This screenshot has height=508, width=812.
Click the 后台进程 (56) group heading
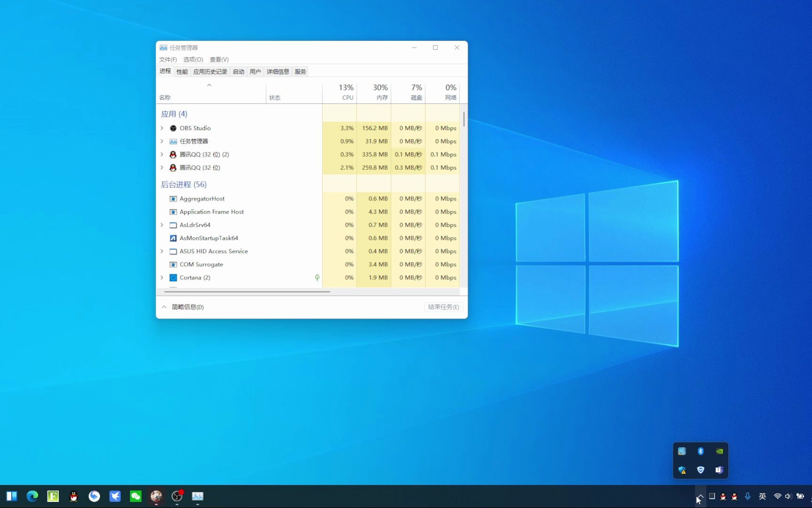point(184,184)
